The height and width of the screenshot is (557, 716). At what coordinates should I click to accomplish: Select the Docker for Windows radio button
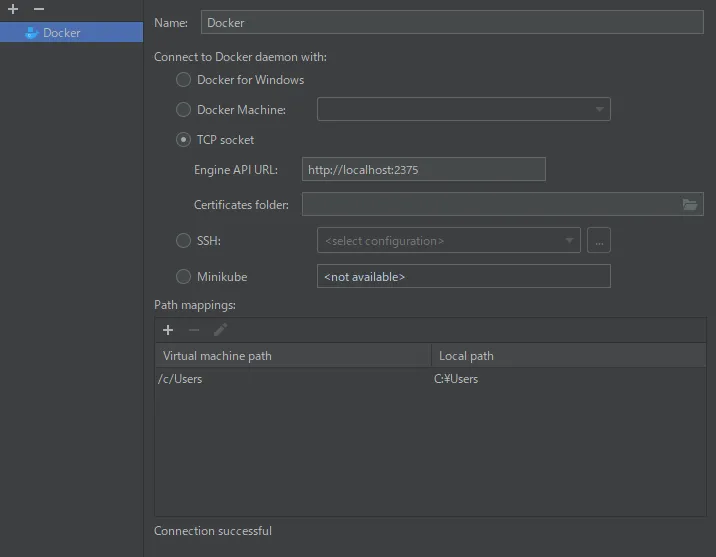point(183,80)
